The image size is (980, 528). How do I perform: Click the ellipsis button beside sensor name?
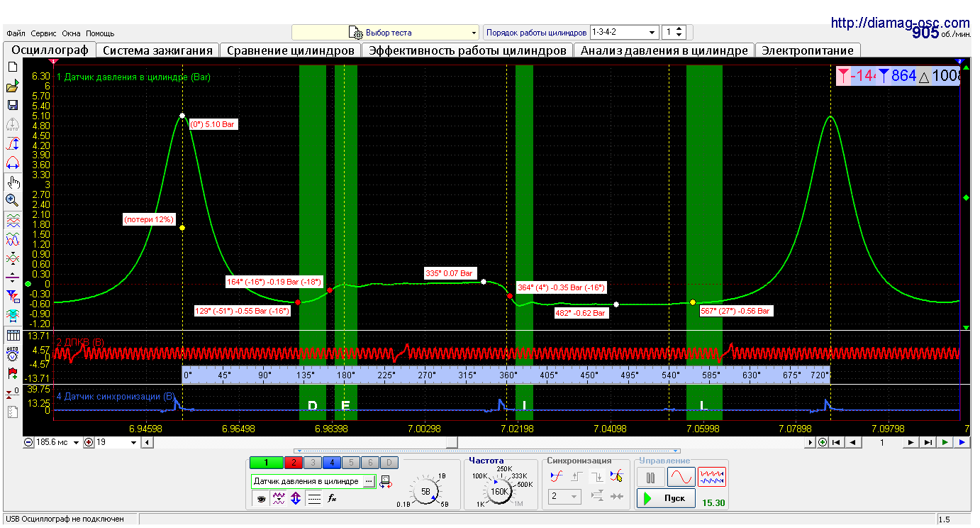(368, 481)
